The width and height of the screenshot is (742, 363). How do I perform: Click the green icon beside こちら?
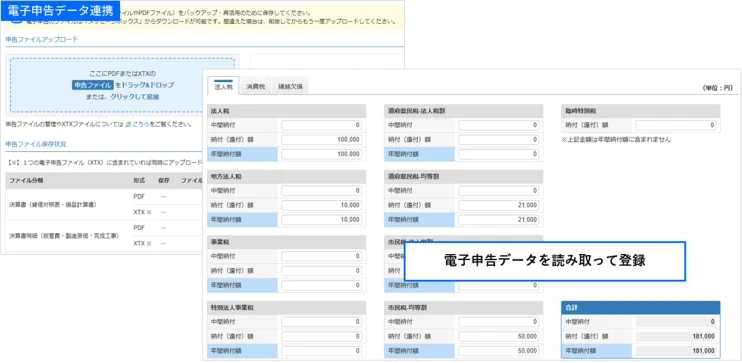(128, 124)
